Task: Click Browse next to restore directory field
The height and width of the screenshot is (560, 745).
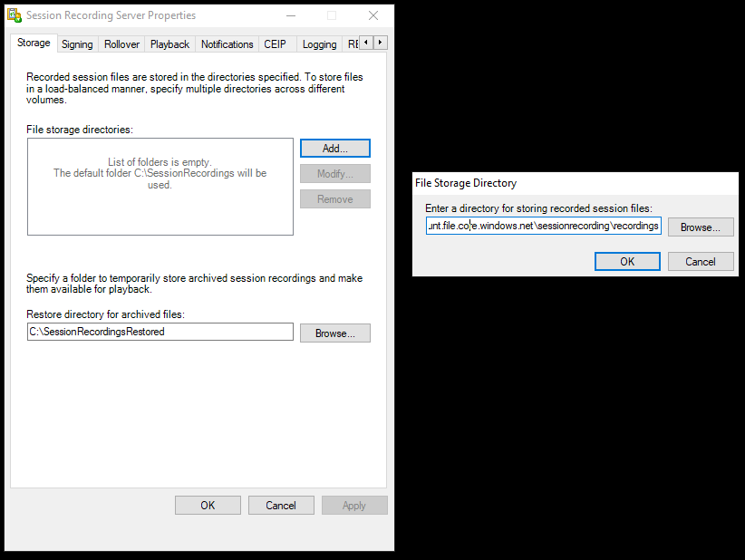Action: 334,333
